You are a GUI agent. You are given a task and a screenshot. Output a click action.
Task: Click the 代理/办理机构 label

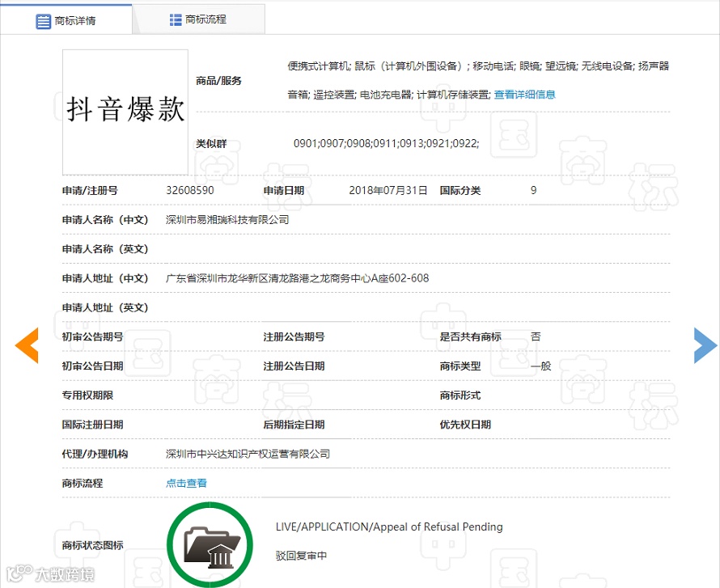95,454
